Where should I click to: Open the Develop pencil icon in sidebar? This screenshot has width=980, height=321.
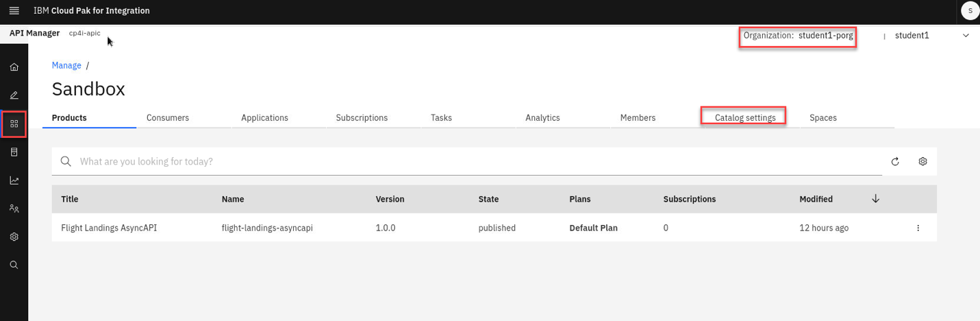[14, 95]
